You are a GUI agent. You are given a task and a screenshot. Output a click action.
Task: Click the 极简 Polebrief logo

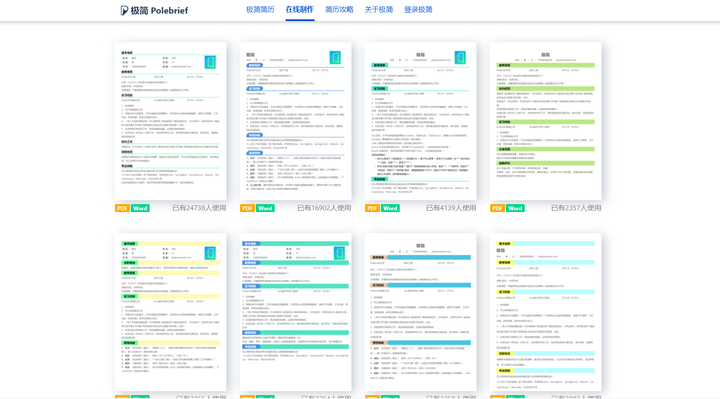(x=154, y=10)
